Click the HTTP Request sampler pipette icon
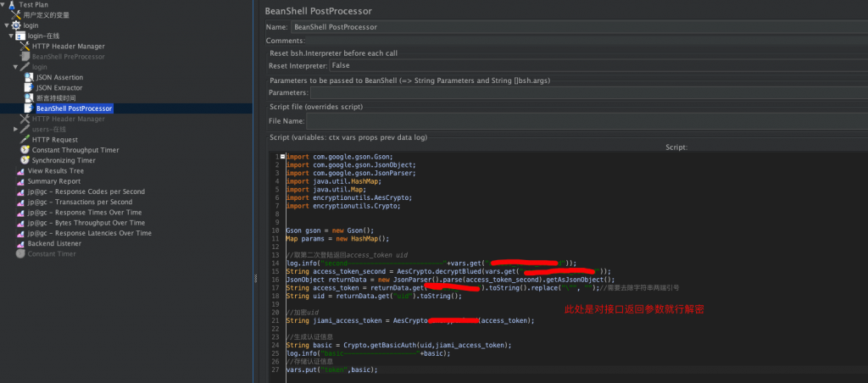Viewport: 868px width, 383px height. pos(25,140)
